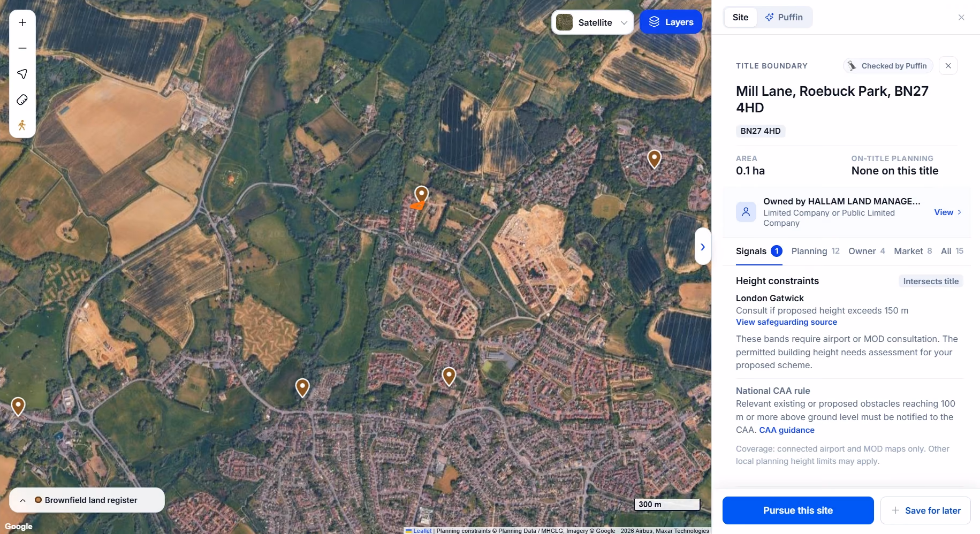Screen dimensions: 980x534
Task: Collapse the Brownfield land register legend
Action: [x=23, y=500]
